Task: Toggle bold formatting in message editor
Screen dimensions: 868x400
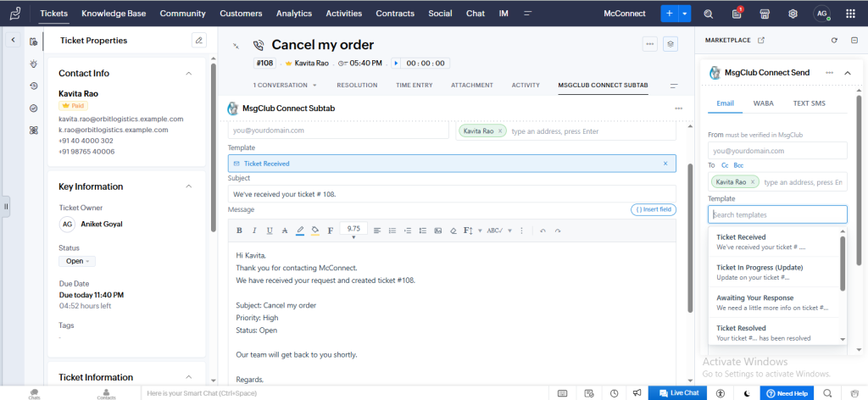Action: (240, 231)
